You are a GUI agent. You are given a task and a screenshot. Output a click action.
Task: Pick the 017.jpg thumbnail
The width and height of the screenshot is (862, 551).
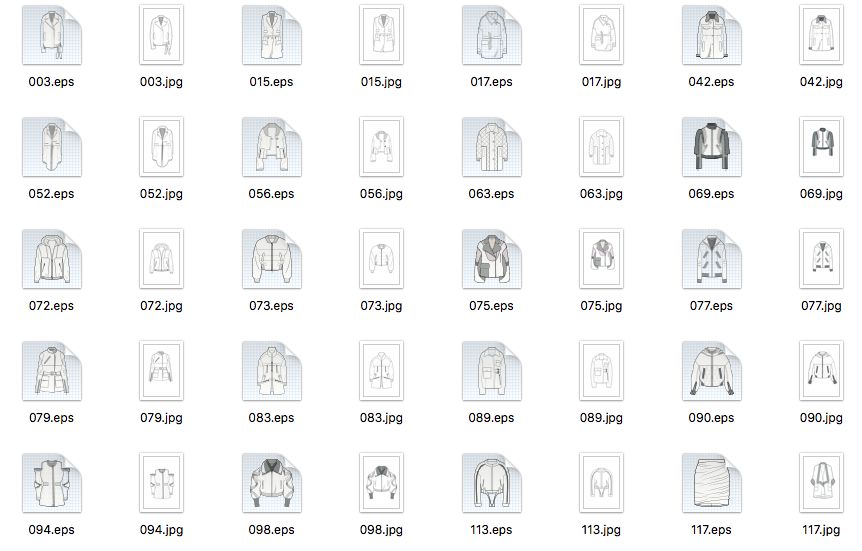tap(601, 35)
